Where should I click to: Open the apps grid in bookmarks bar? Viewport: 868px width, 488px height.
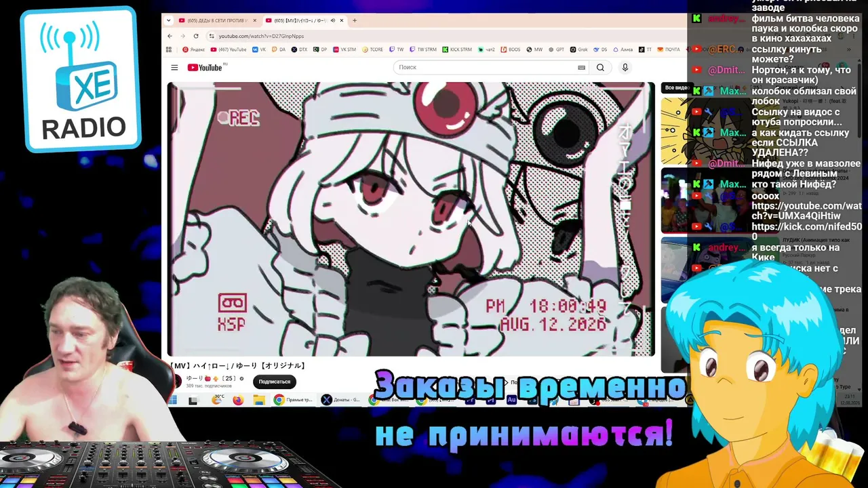170,49
